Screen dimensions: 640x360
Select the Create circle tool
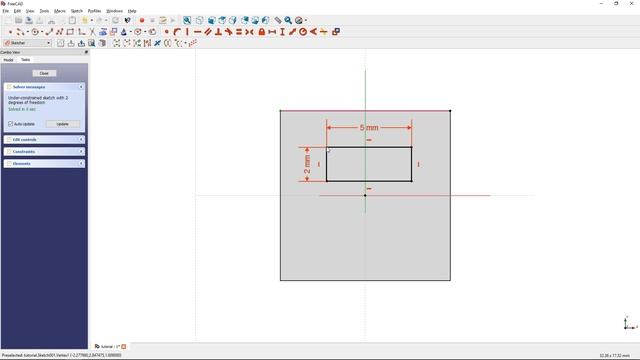coord(35,32)
